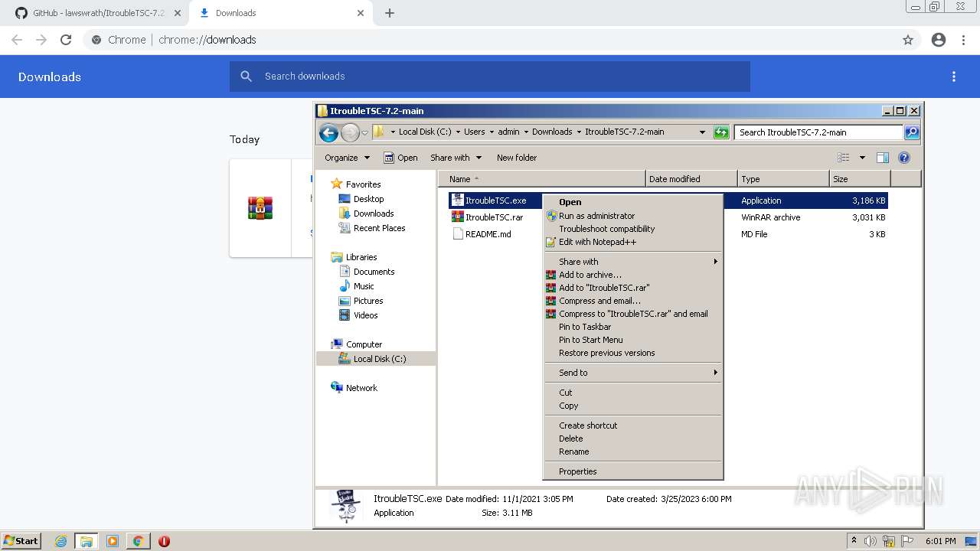Open the Organize dropdown menu
Screen dimensions: 980x551
[x=347, y=158]
